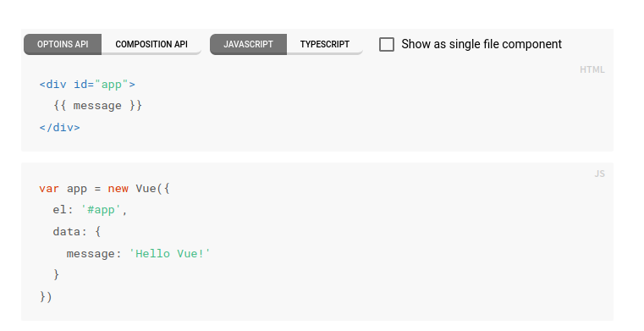Click the 'message:' property key in JS
This screenshot has height=331, width=644.
[94, 254]
